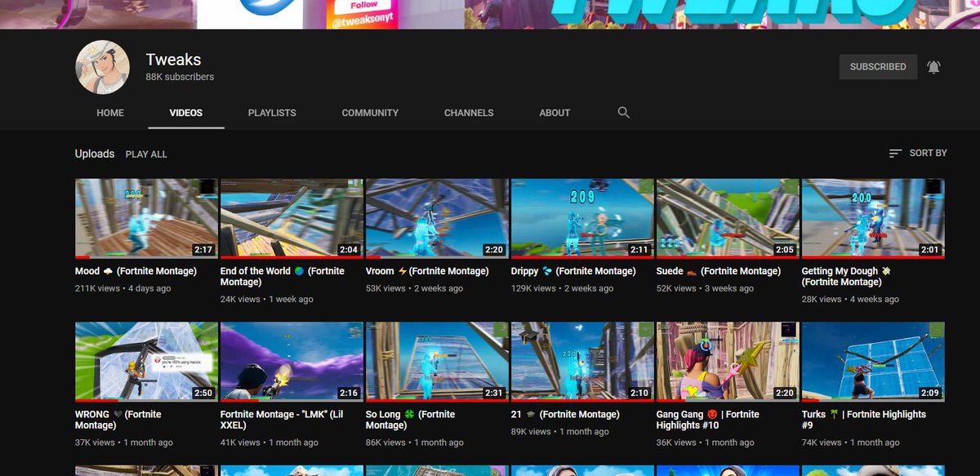Open the channel search magnifier icon
The height and width of the screenshot is (476, 980).
point(624,113)
